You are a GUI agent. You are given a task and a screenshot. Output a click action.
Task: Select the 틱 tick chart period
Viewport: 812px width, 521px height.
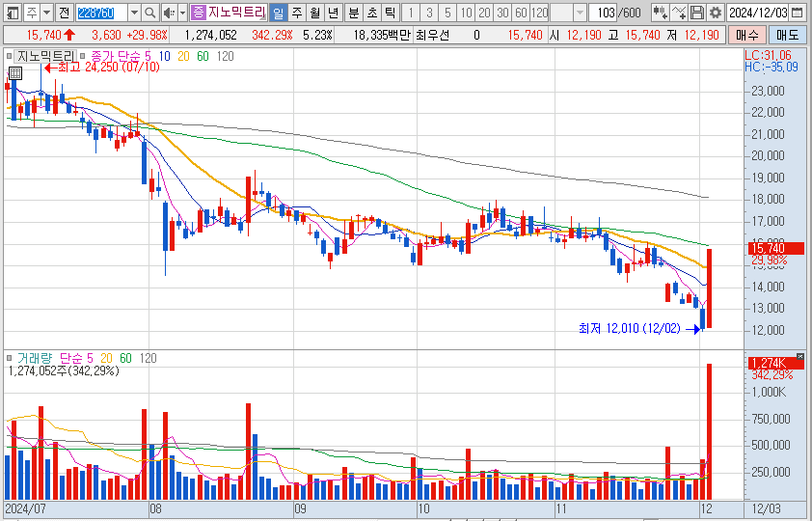point(390,12)
